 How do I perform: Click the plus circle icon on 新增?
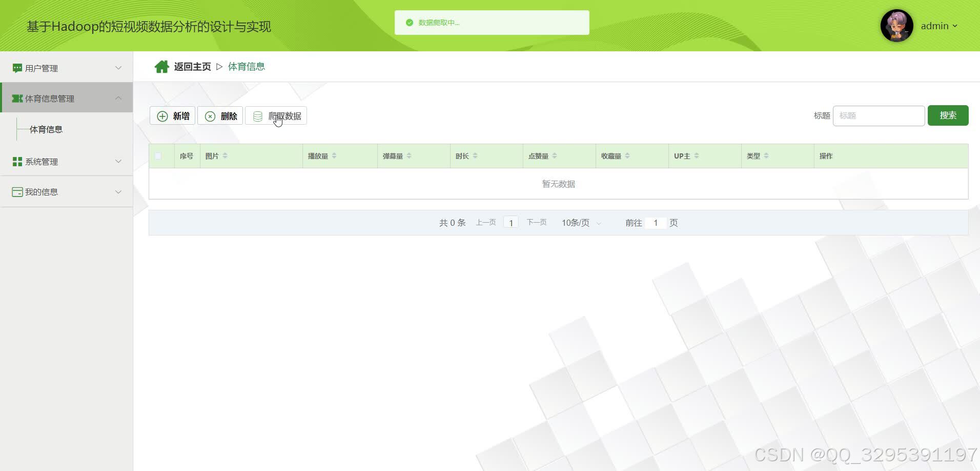click(x=162, y=116)
